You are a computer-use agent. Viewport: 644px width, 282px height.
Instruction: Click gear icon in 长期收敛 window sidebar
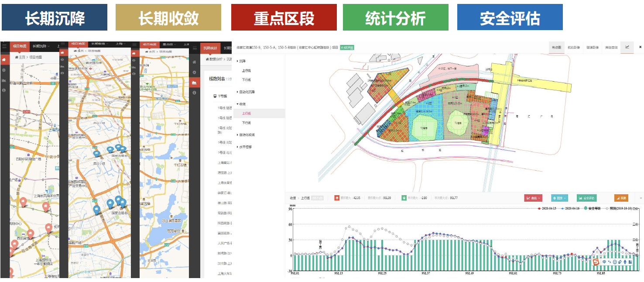click(x=62, y=59)
